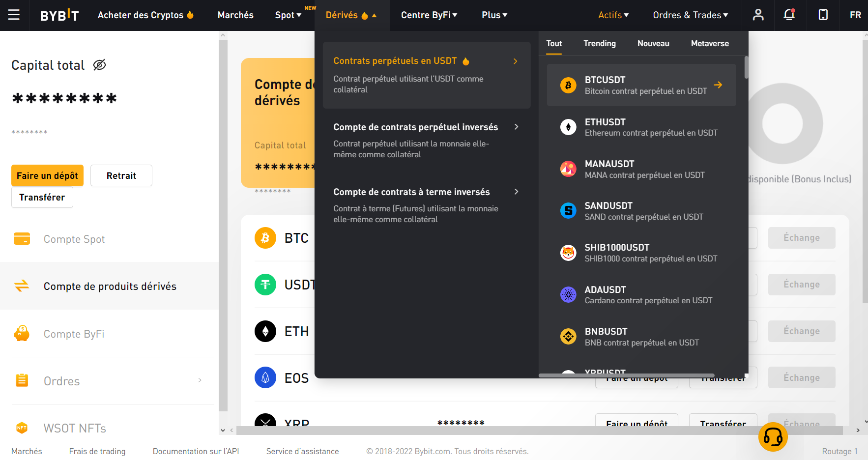Screen dimensions: 868x460
Task: Click the derivatives account arrows icon
Action: 22,286
